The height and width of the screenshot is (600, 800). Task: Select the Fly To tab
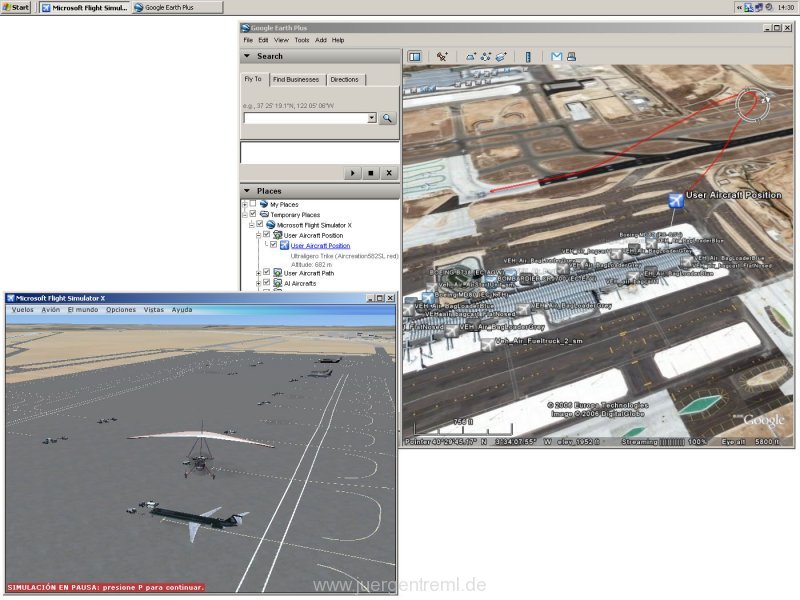(253, 79)
